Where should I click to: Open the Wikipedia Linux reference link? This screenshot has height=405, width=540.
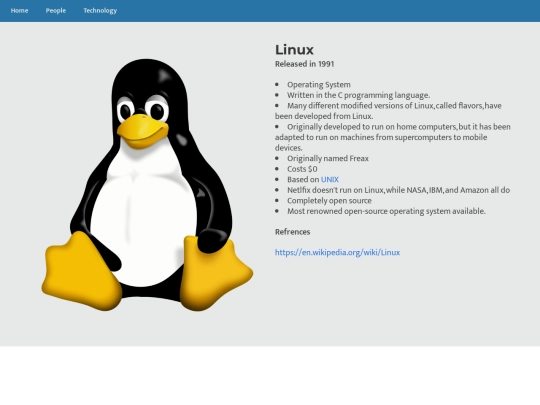[337, 252]
